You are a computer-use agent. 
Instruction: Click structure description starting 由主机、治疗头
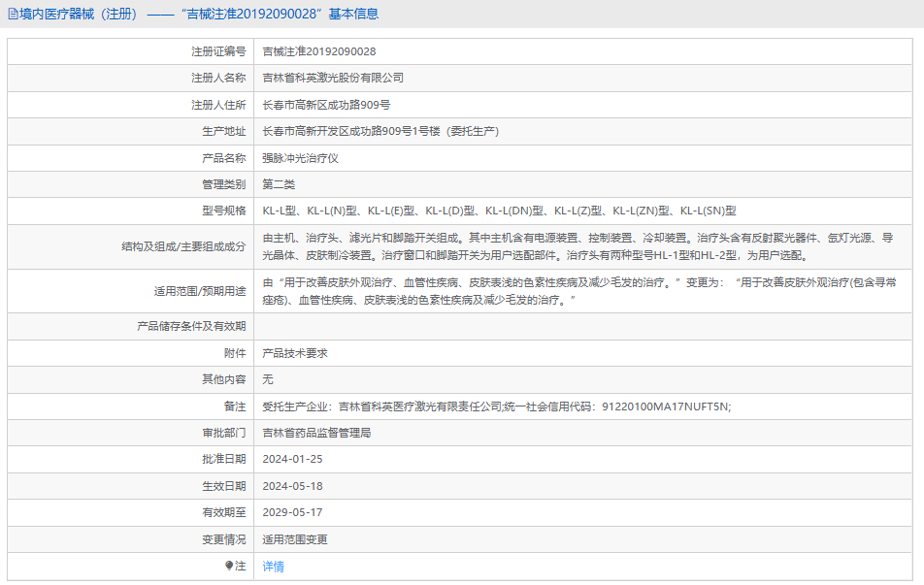pyautogui.click(x=577, y=246)
